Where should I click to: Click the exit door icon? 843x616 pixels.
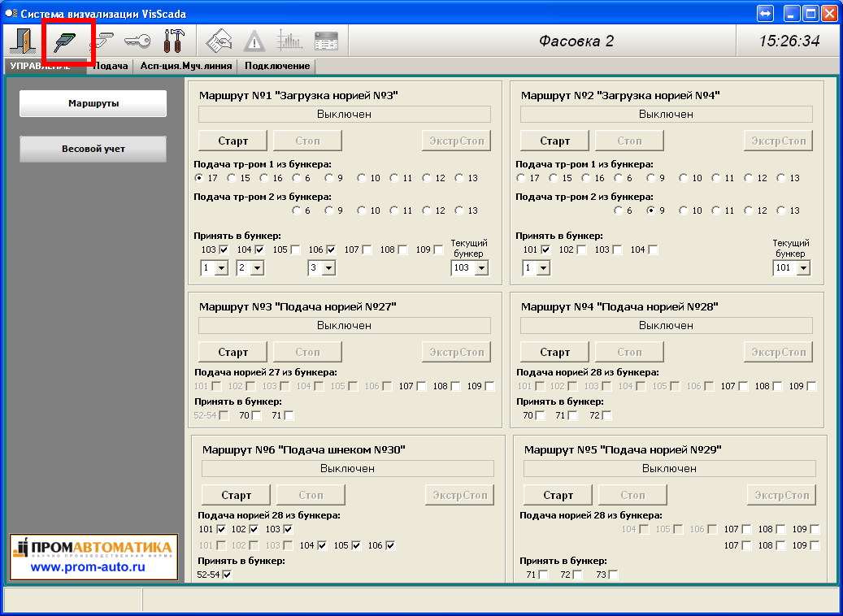coord(22,41)
